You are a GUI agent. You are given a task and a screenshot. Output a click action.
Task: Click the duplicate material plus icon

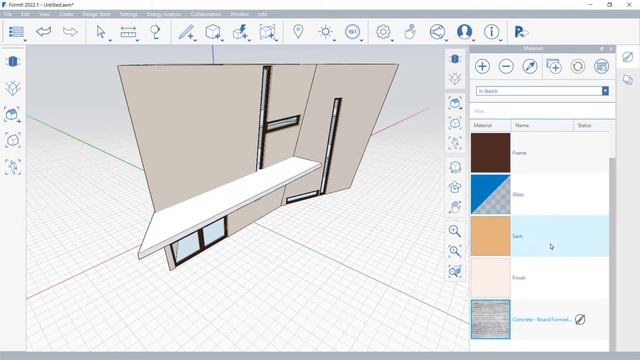(554, 66)
